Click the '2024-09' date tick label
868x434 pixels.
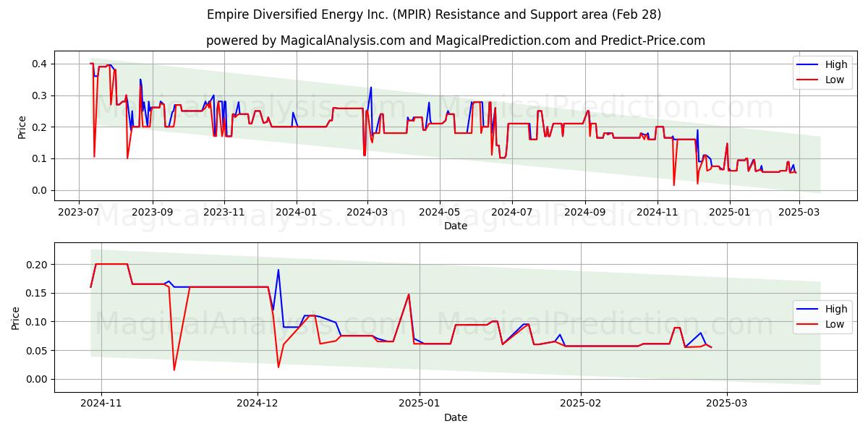584,213
